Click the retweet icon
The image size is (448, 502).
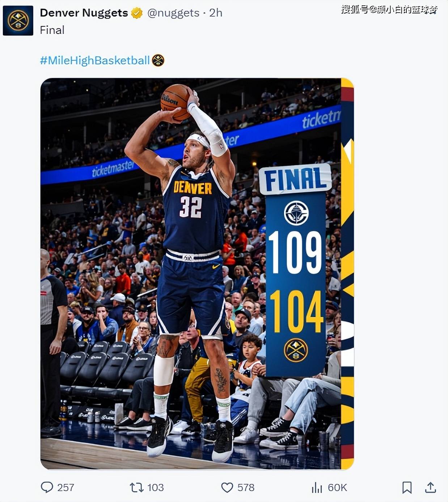click(136, 488)
